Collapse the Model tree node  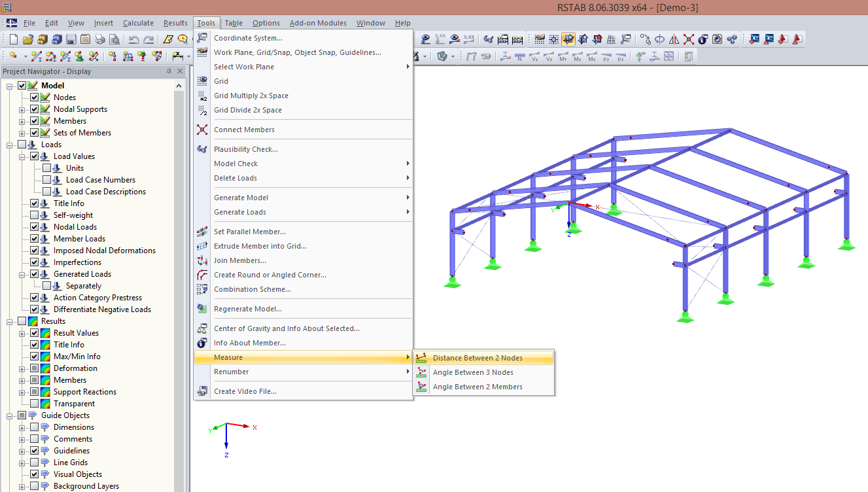10,86
